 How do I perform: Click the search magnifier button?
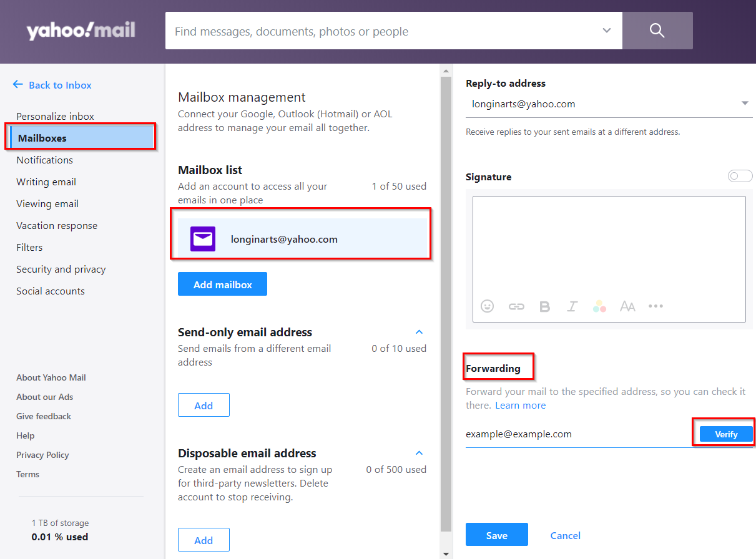[x=657, y=31]
